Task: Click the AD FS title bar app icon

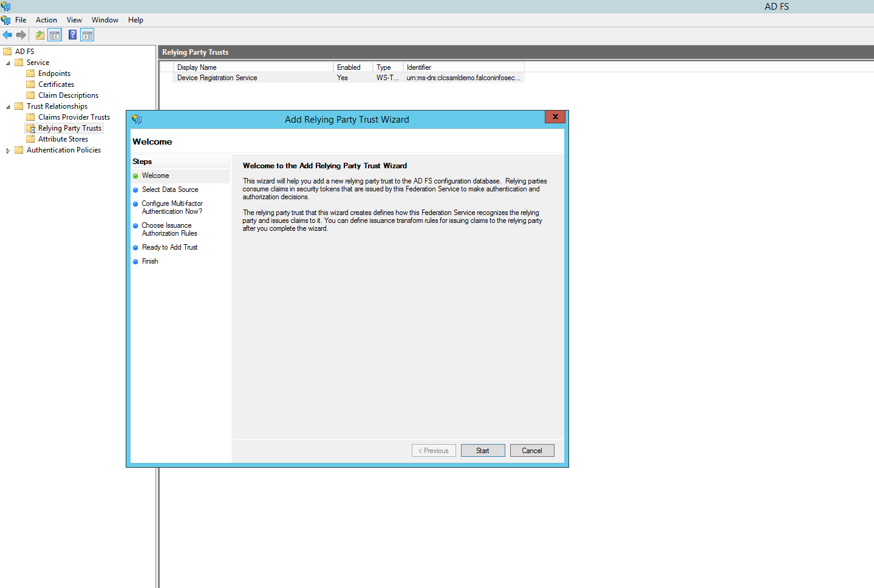Action: click(x=6, y=6)
